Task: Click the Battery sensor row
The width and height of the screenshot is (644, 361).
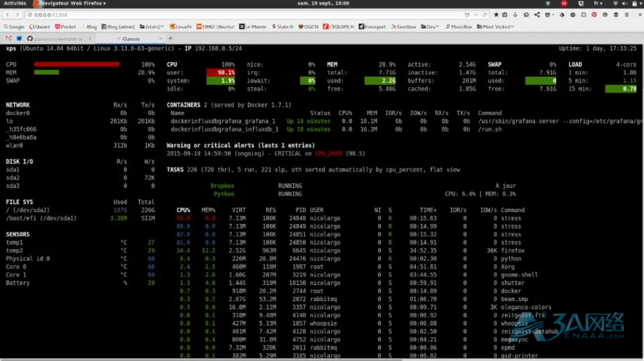Action: tap(80, 283)
